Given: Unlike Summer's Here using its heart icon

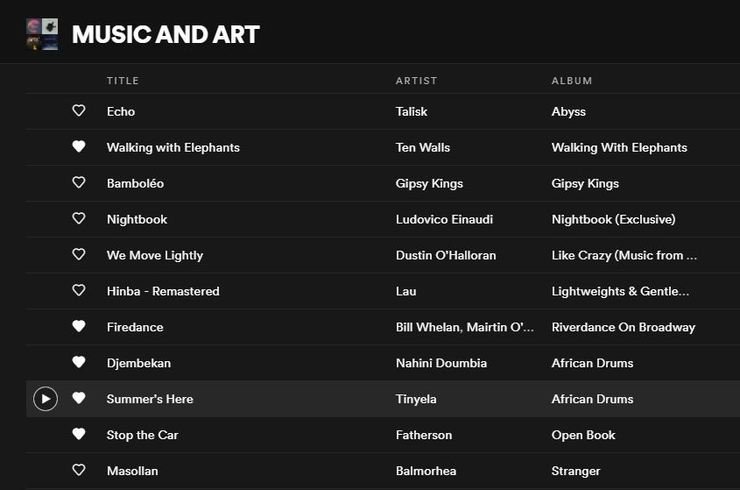Looking at the screenshot, I should [x=79, y=398].
